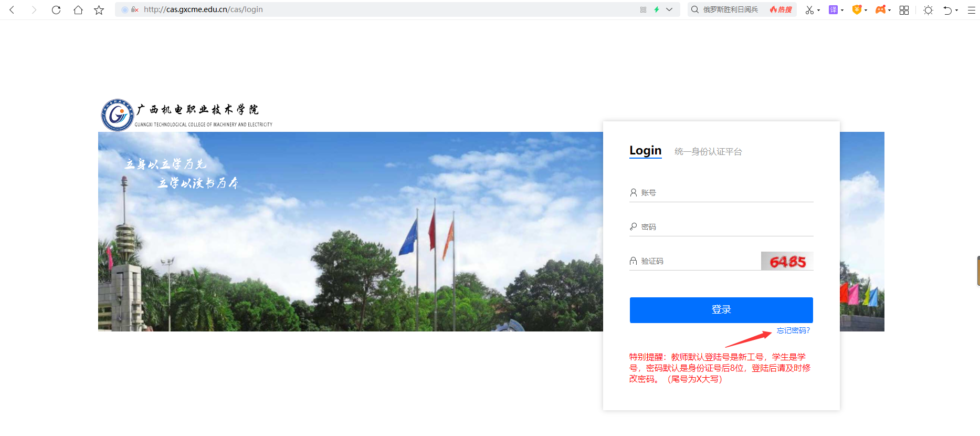Reload the current page
The image size is (980, 436).
coord(56,10)
